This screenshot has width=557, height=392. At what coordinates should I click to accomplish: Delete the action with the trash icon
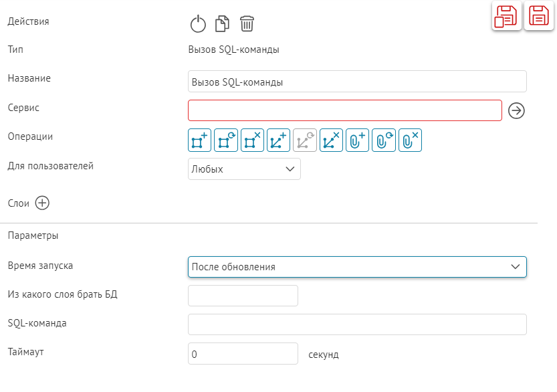point(247,25)
